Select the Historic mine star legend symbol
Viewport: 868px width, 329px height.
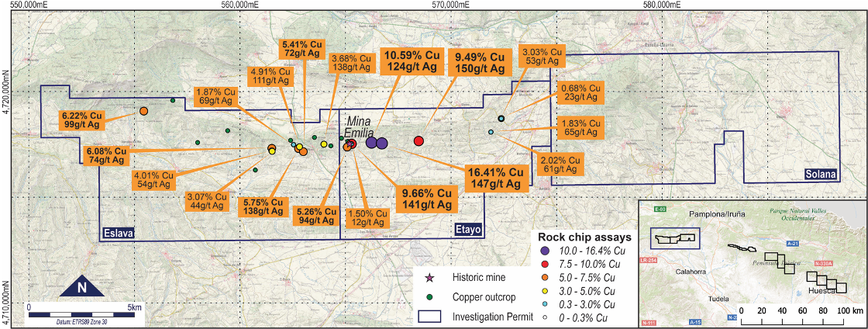coord(429,277)
